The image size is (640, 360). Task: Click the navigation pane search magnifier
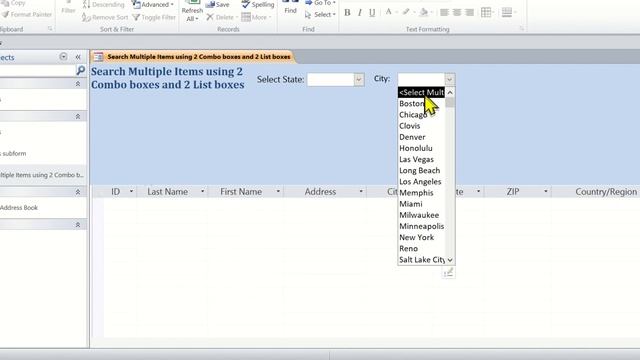(x=81, y=71)
